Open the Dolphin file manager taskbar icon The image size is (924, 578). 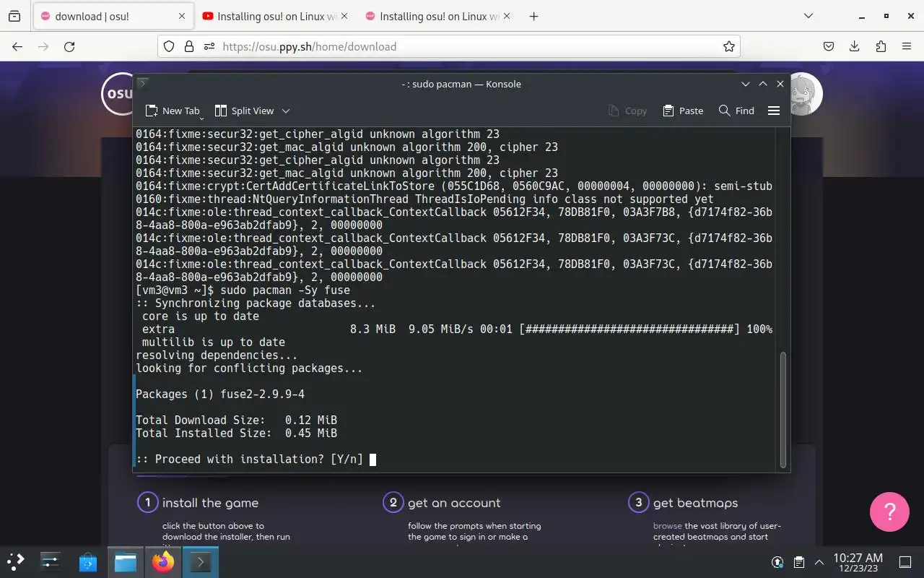[x=126, y=561]
